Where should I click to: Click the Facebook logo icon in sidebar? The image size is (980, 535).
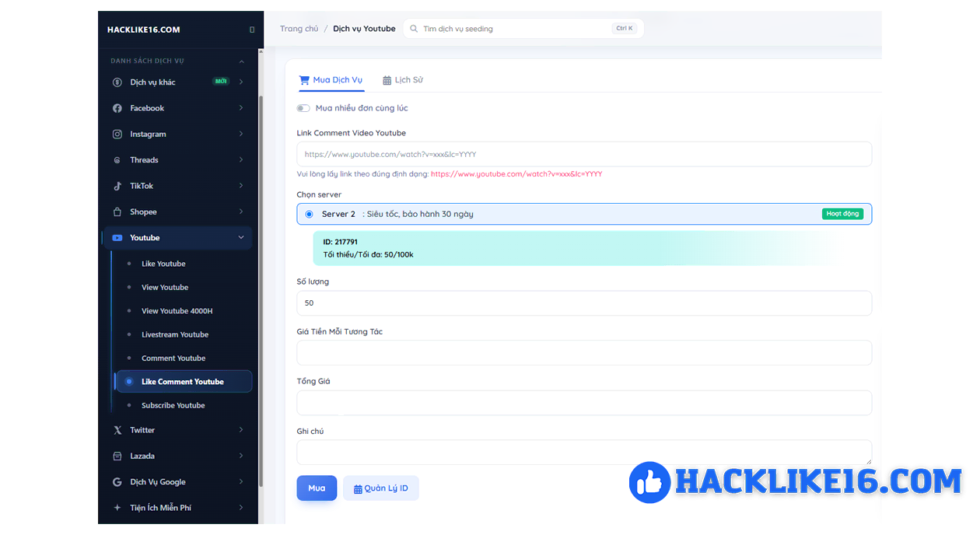click(117, 108)
